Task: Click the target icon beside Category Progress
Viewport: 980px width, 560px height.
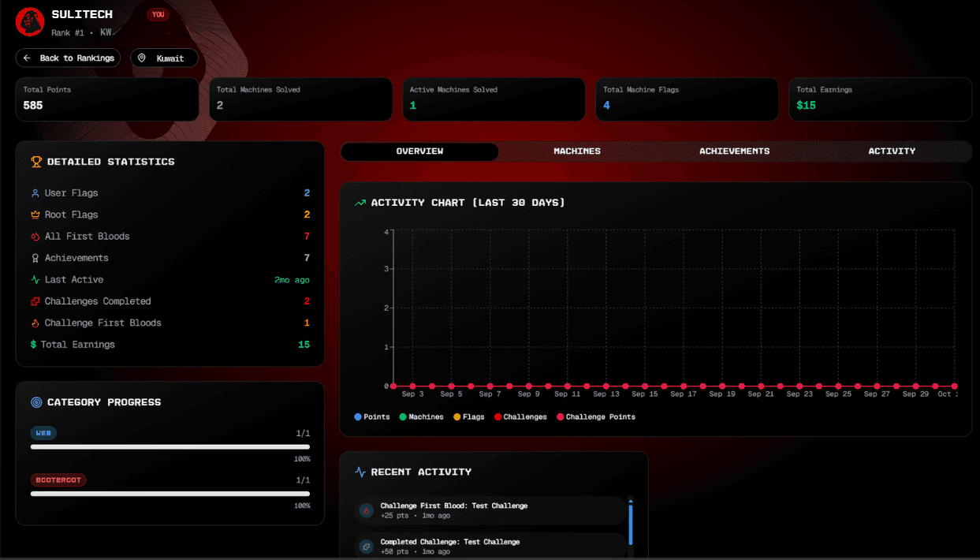Action: click(36, 402)
